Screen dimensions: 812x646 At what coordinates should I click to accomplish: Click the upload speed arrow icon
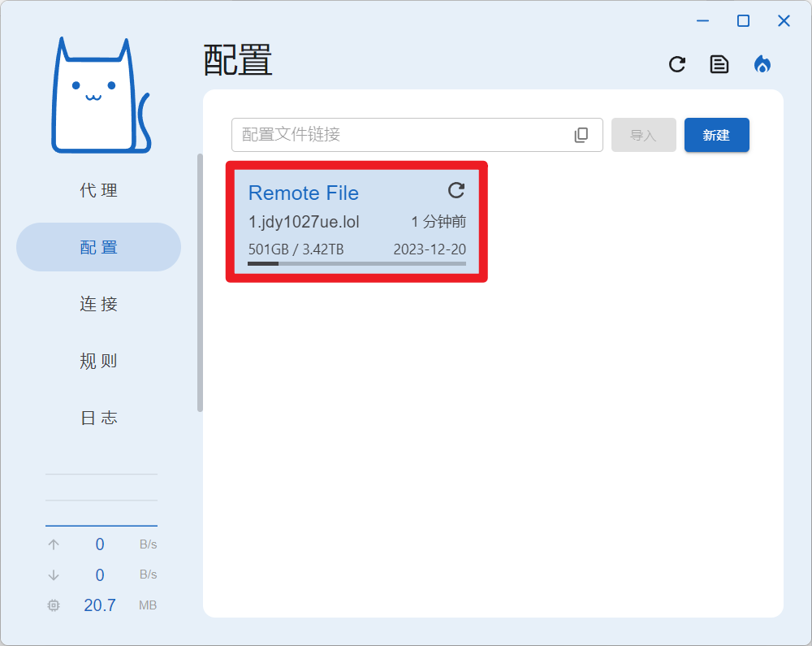[54, 544]
